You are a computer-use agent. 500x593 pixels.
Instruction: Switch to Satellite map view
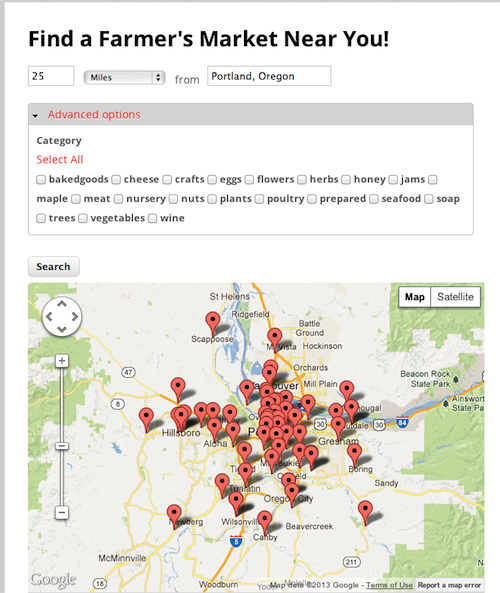coord(455,297)
